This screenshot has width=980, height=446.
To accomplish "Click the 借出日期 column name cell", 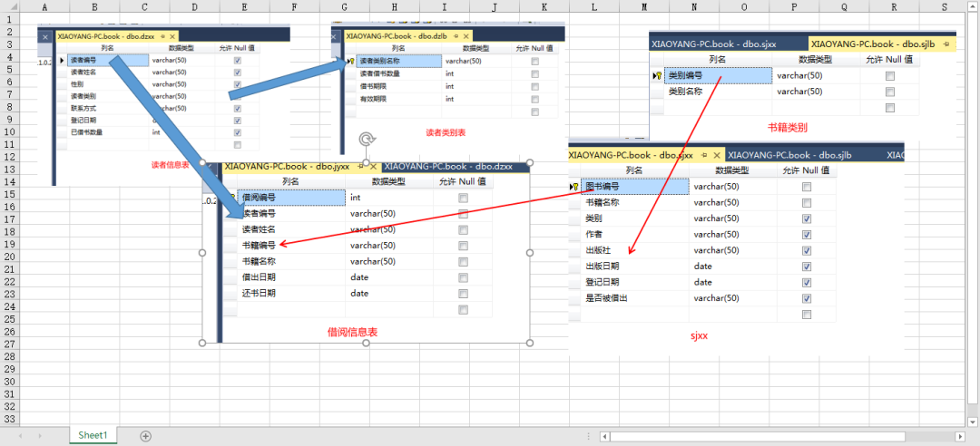I will (291, 277).
